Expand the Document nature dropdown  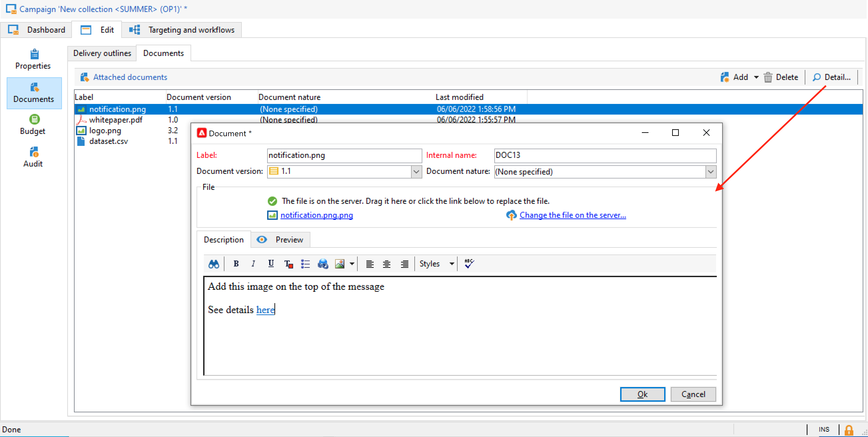pos(711,172)
